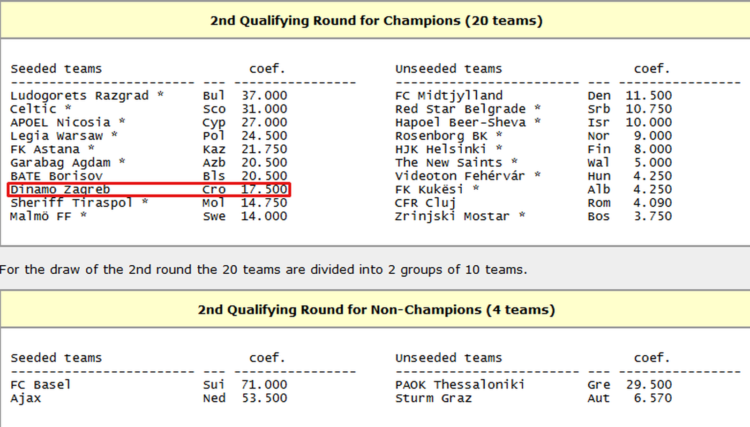
Task: Select Ajax seeded team
Action: pyautogui.click(x=26, y=398)
